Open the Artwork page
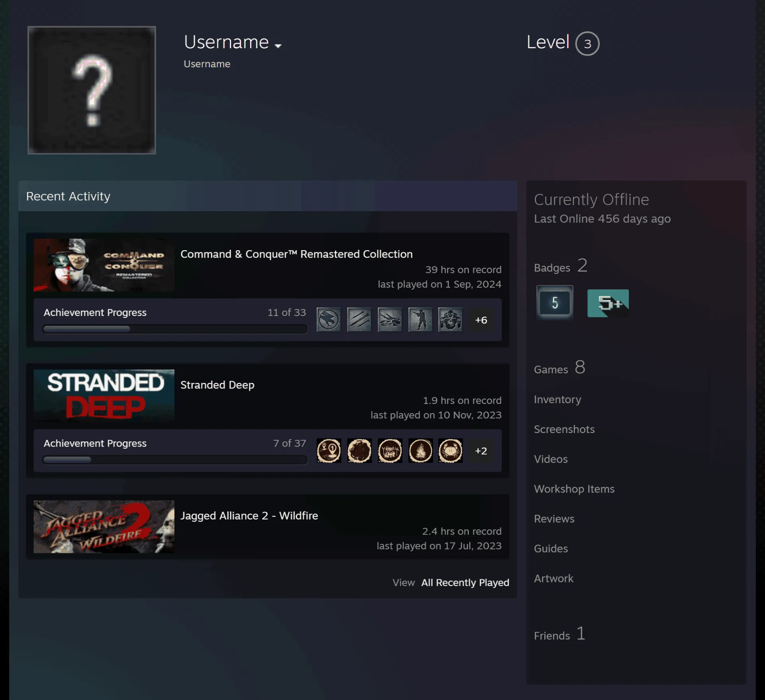 pyautogui.click(x=553, y=578)
